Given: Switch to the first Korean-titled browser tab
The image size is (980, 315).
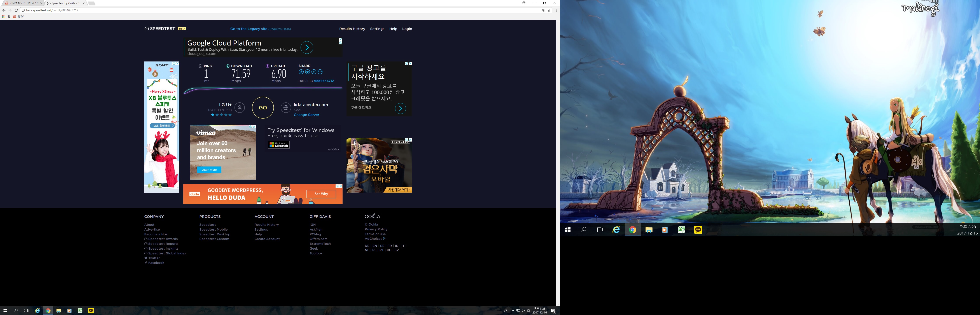Looking at the screenshot, I should click(x=23, y=3).
